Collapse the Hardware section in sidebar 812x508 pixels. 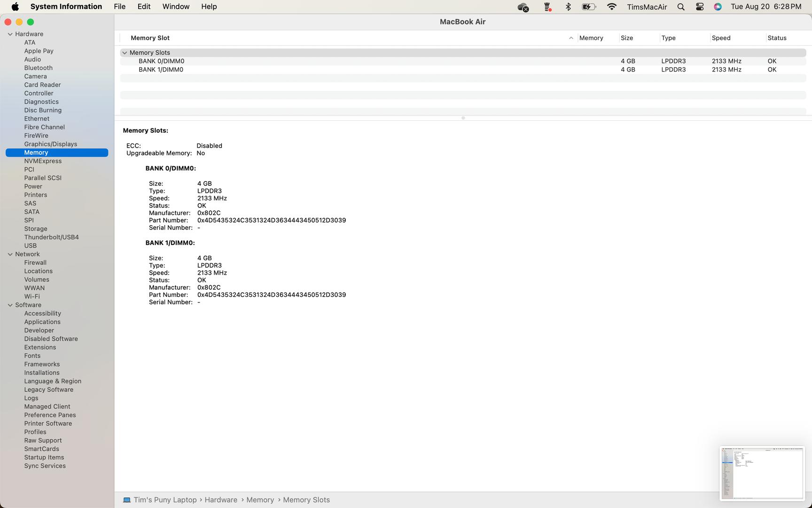click(x=10, y=34)
